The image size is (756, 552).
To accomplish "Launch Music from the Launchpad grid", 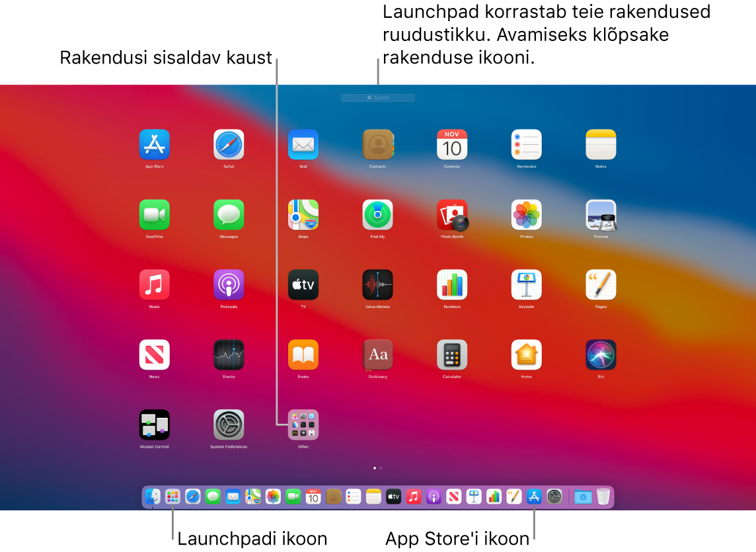I will pos(154,285).
